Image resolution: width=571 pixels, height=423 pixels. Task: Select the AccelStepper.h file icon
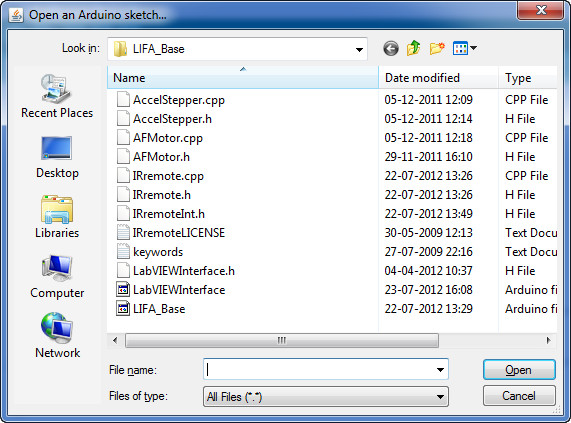click(123, 118)
